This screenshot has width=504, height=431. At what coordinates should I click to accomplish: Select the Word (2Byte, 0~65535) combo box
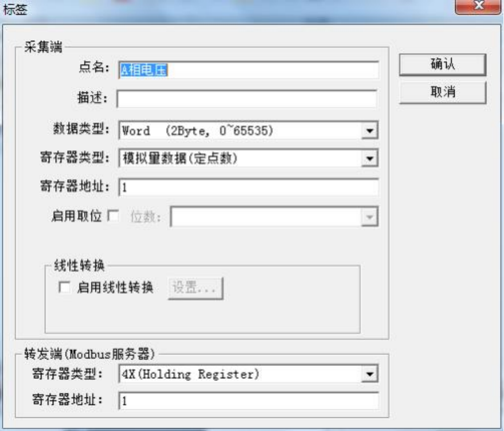tap(249, 130)
